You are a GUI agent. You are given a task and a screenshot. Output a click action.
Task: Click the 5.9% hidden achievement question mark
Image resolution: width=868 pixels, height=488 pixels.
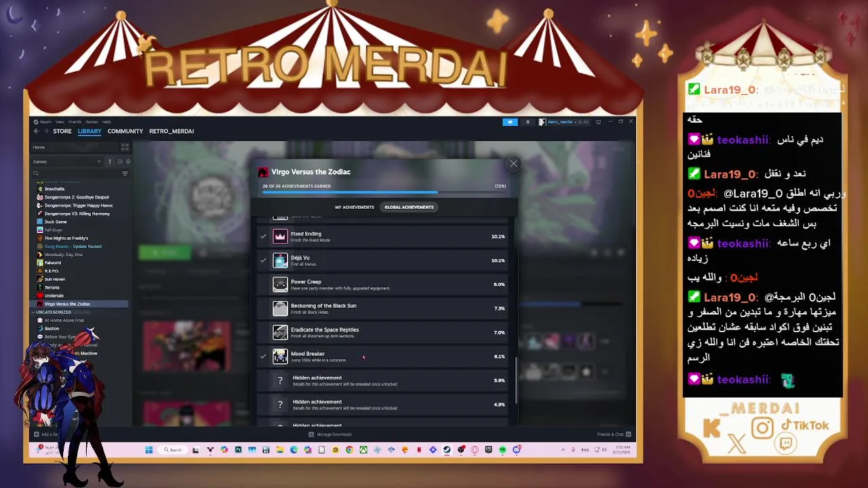coord(280,380)
